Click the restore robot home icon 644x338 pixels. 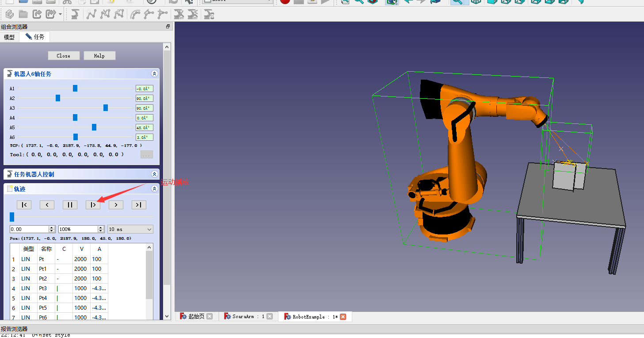tap(192, 14)
